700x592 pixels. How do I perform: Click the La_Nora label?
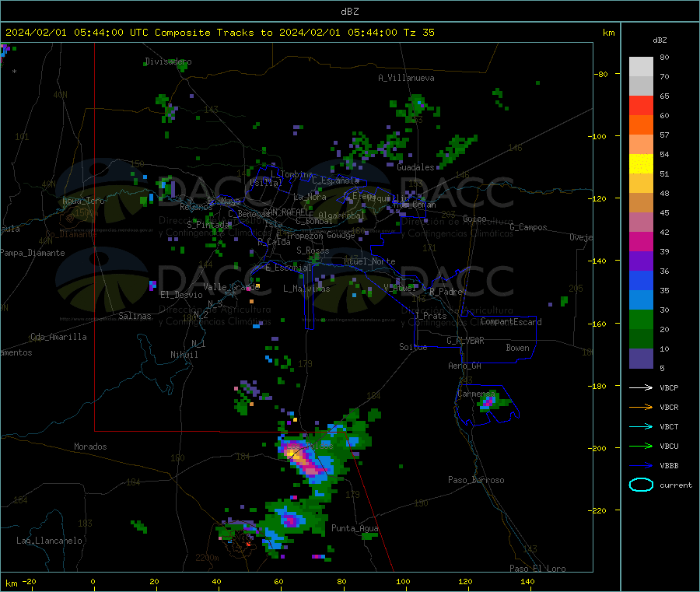[310, 197]
